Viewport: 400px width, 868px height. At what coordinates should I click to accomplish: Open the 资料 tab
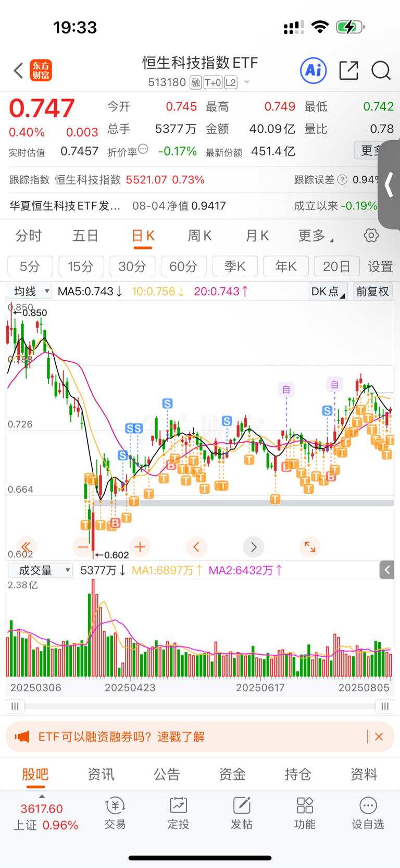tap(364, 774)
